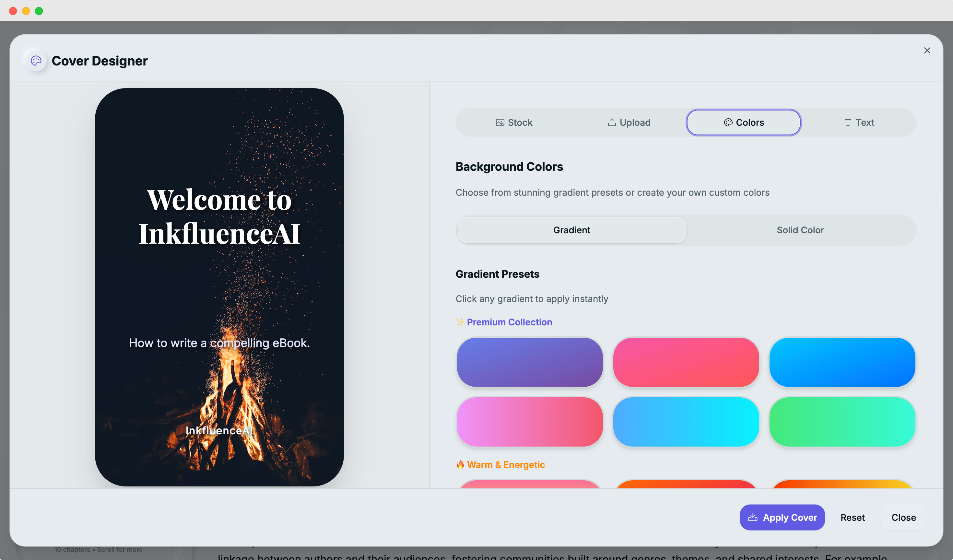Click the download icon on Apply Cover
This screenshot has width=953, height=560.
[x=753, y=517]
